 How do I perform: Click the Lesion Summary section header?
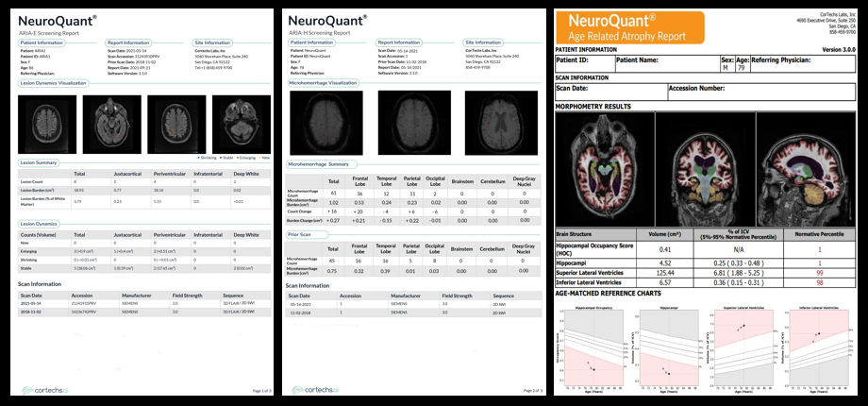[x=39, y=162]
